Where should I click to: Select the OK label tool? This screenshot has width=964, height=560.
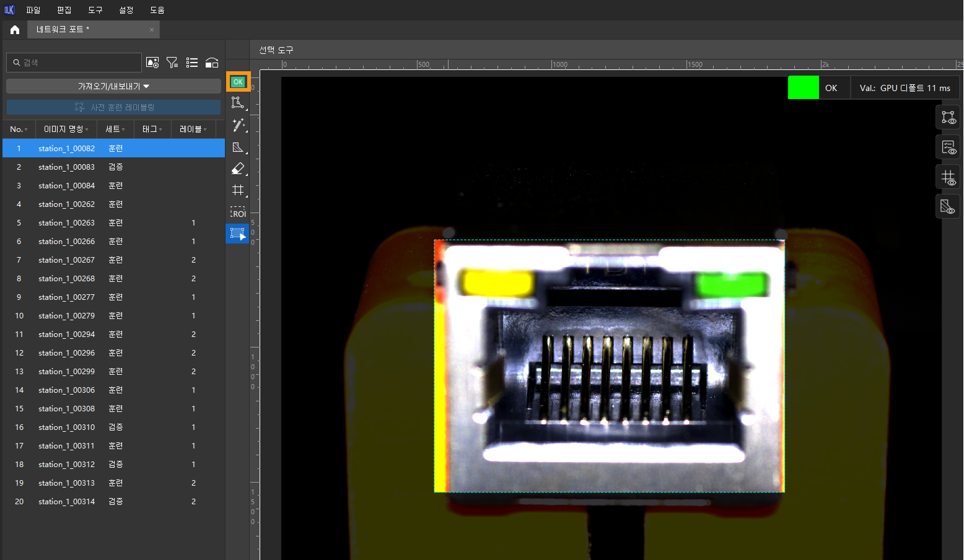click(x=238, y=82)
